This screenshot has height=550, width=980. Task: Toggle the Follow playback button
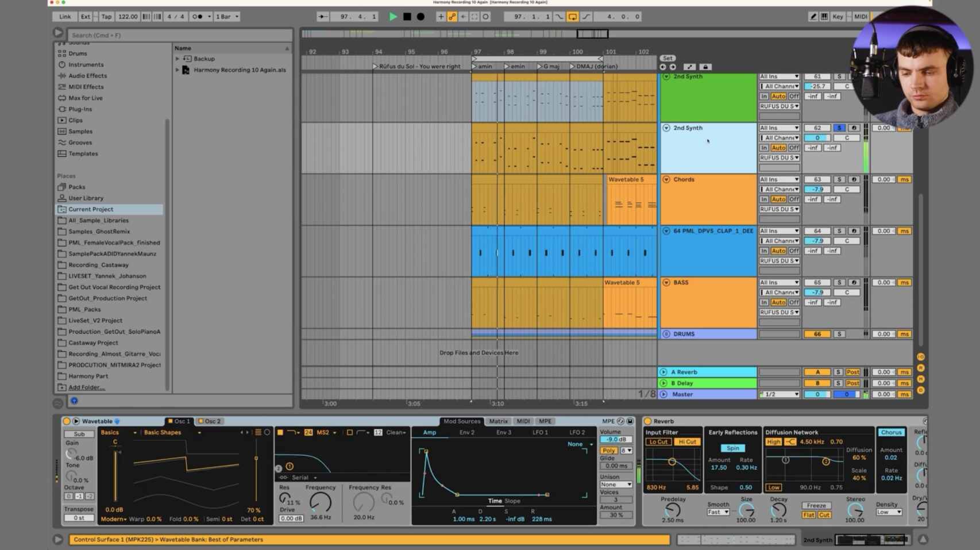point(323,17)
